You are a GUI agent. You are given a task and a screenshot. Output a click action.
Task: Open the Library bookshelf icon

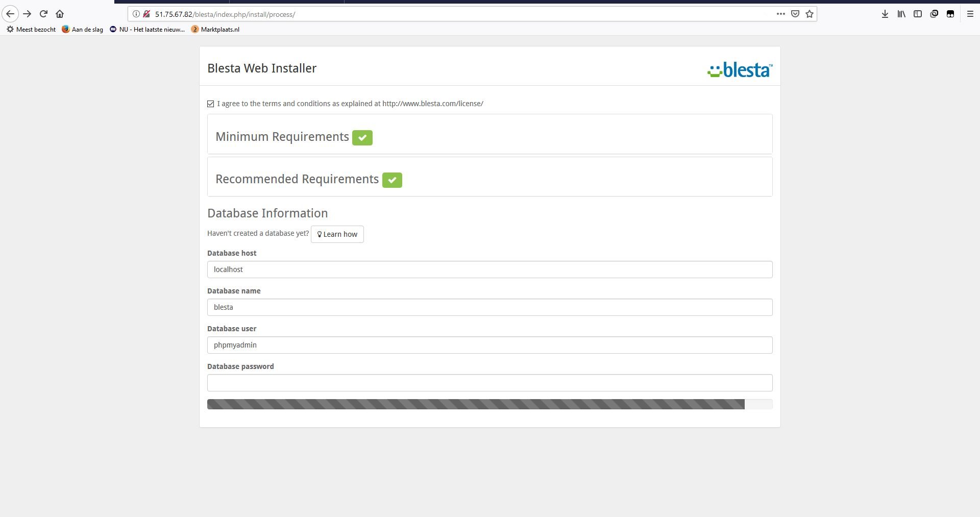click(901, 14)
